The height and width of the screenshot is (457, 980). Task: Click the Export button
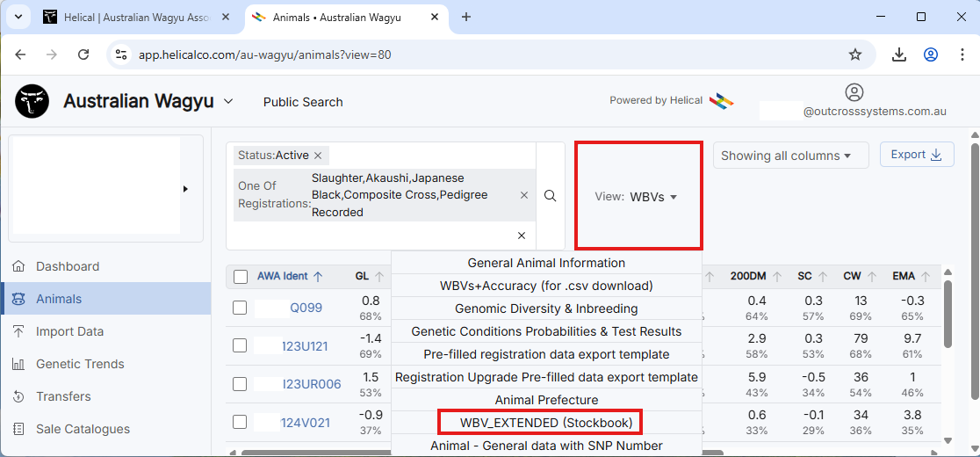(916, 155)
